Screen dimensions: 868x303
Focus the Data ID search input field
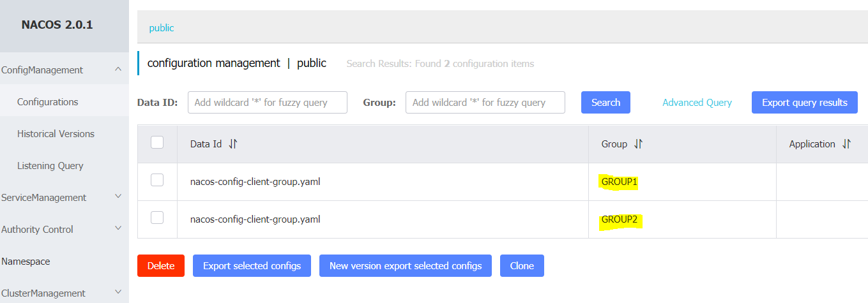point(268,103)
